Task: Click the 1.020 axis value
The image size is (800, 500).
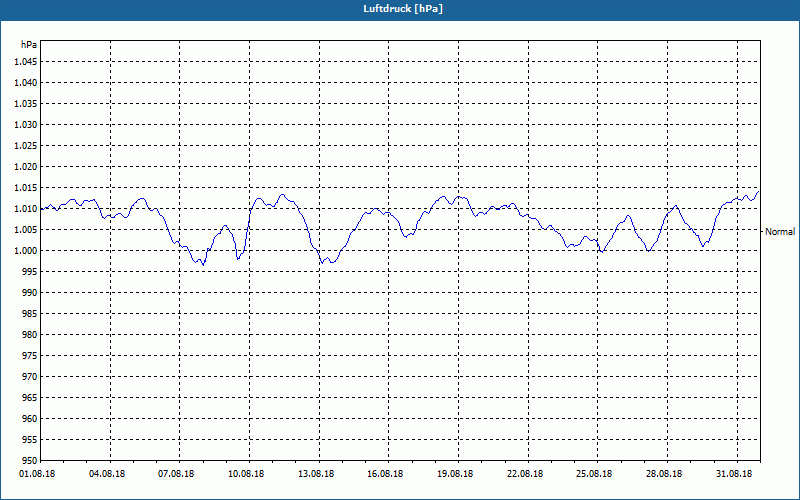Action: pyautogui.click(x=26, y=167)
